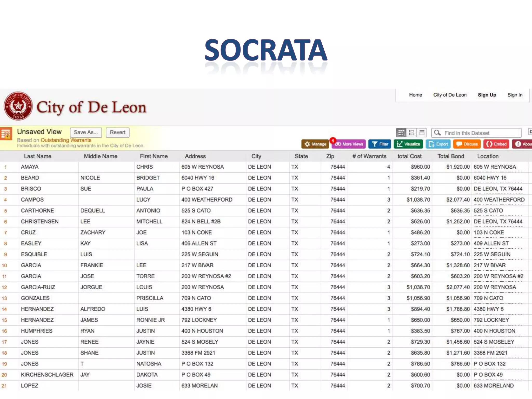Open the Discuss speech bubble button
This screenshot has width=532, height=399.
click(467, 144)
